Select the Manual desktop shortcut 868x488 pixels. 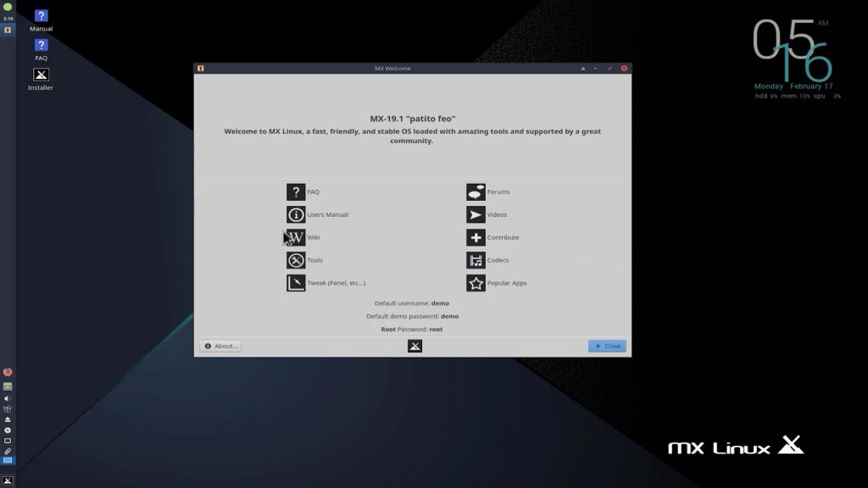[41, 20]
